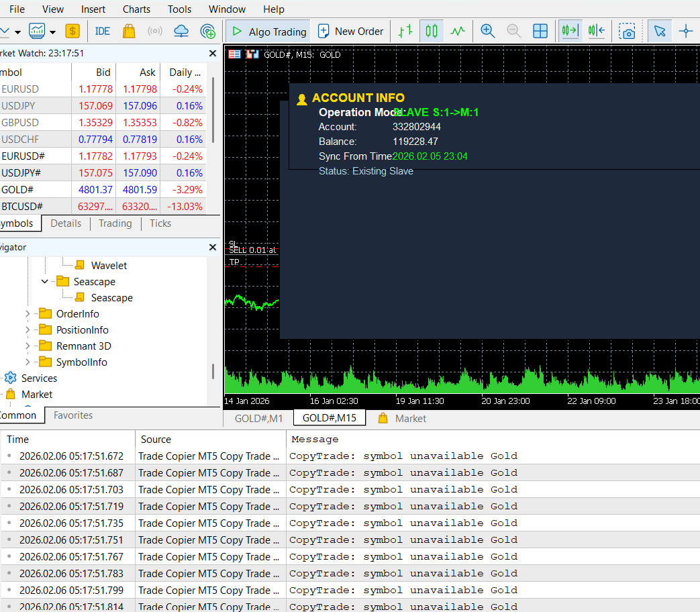This screenshot has width=700, height=612.
Task: Zoom in on the chart
Action: tap(487, 31)
